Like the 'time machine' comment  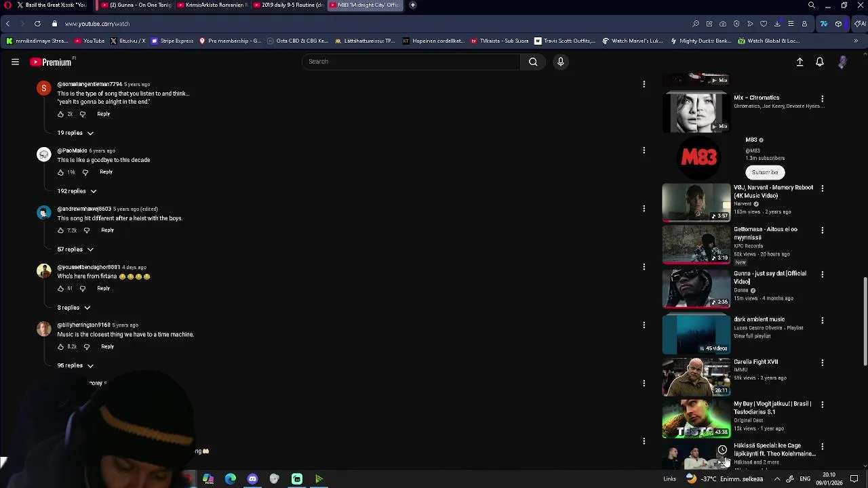tap(61, 347)
